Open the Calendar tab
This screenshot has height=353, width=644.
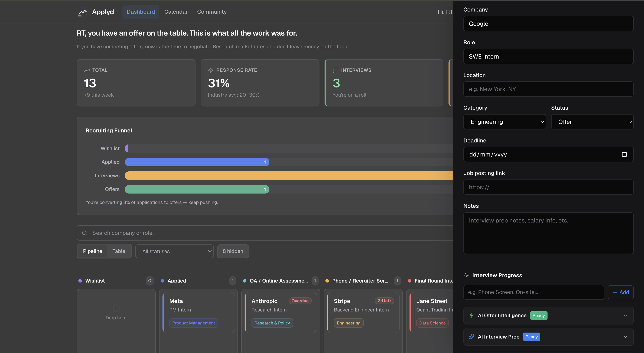pyautogui.click(x=176, y=12)
